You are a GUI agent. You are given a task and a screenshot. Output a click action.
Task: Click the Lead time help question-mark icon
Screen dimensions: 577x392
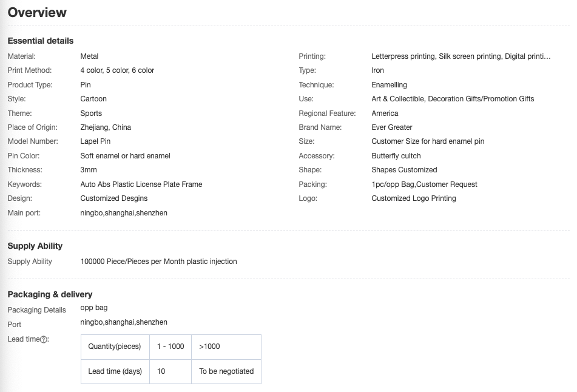click(44, 339)
